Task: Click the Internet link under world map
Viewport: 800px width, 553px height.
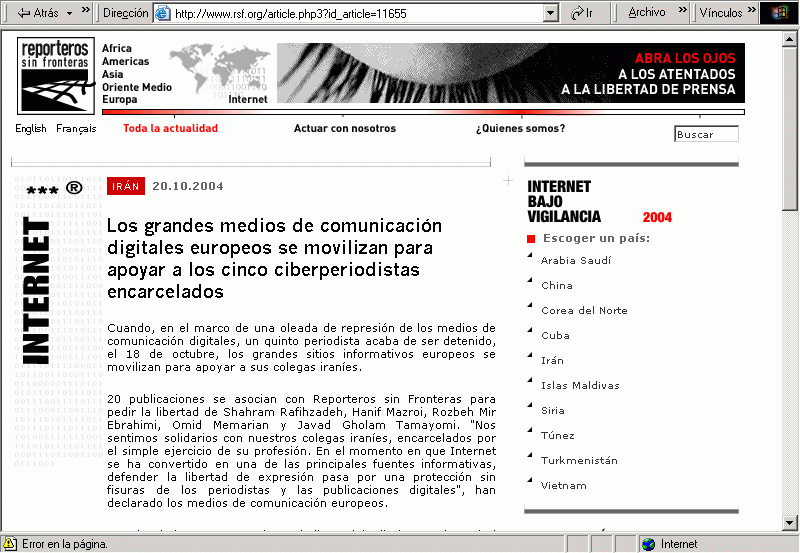Action: pos(247,99)
